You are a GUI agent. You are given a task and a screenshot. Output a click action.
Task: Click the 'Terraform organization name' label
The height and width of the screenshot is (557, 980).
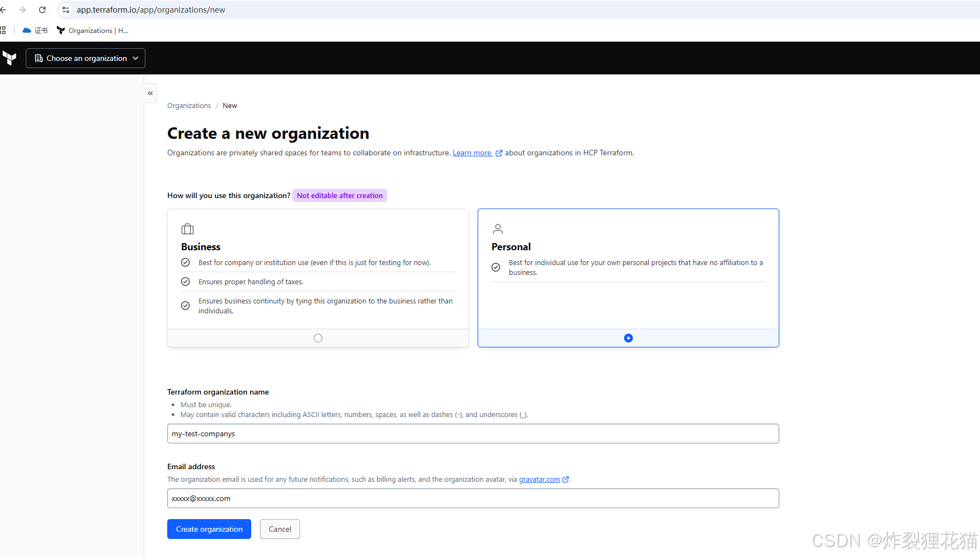(x=218, y=392)
